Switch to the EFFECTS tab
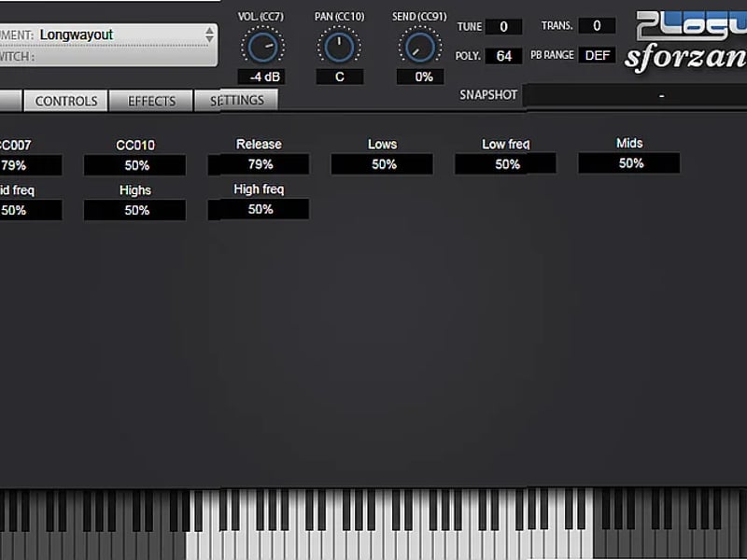747x560 pixels. 150,101
